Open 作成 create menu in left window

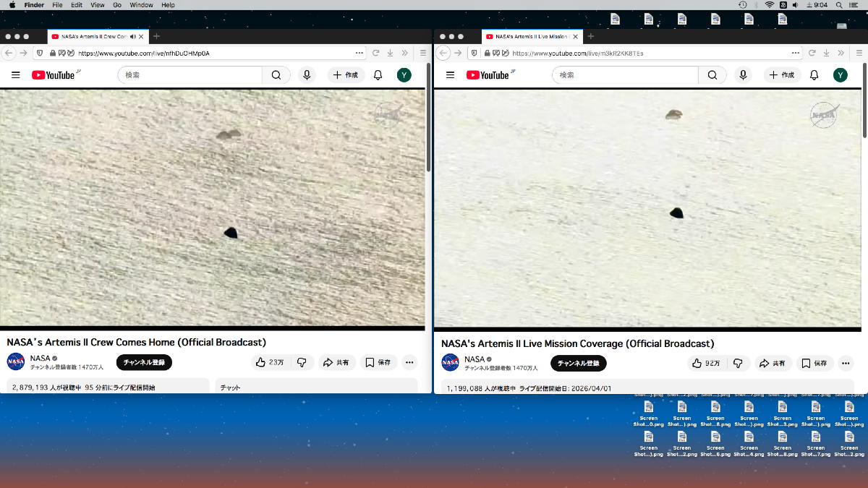(x=346, y=75)
